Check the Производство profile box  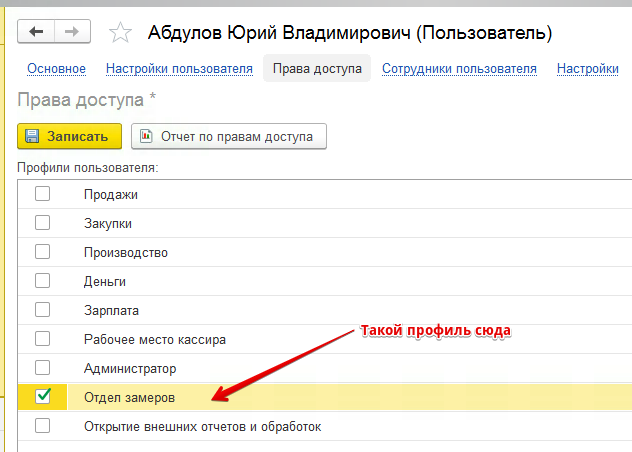click(x=43, y=252)
